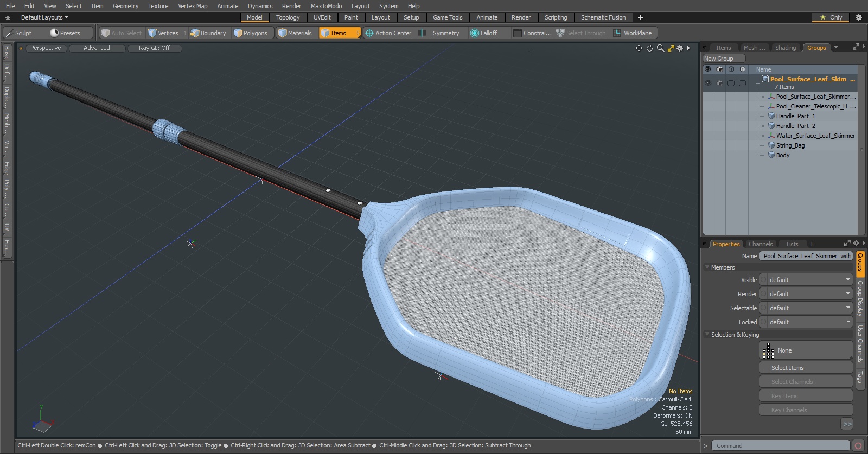Collapse the Selection & Keying section
868x454 pixels.
click(x=707, y=335)
